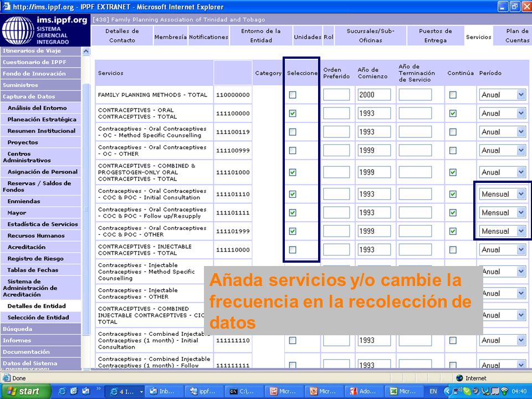Open the Documentación sidebar section
The width and height of the screenshot is (532, 399).
pyautogui.click(x=40, y=352)
